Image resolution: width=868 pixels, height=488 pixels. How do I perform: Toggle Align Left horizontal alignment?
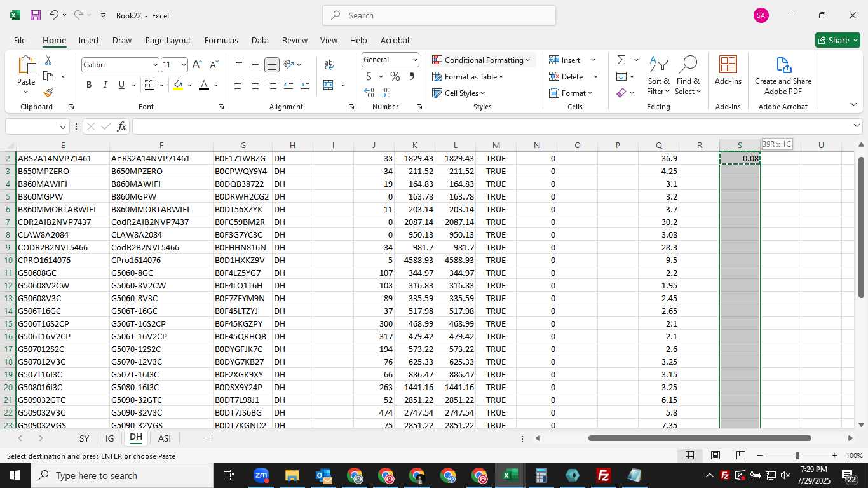click(x=239, y=85)
